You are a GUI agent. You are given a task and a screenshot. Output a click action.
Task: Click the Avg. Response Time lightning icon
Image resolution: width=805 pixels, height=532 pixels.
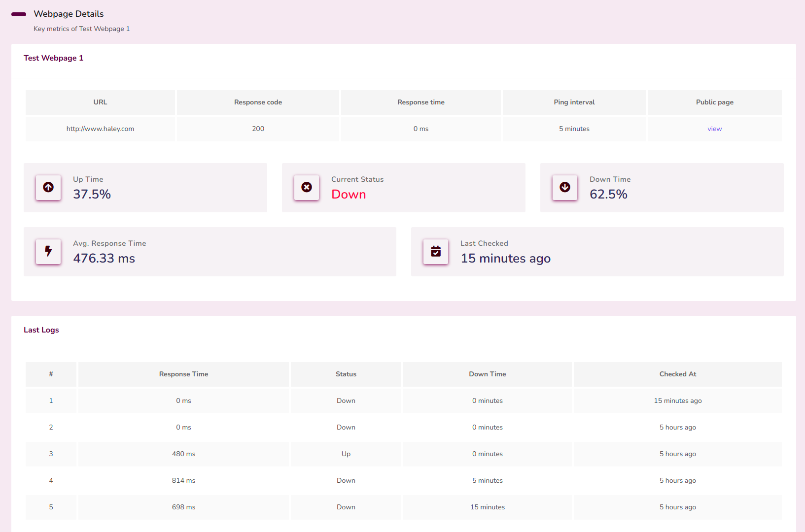click(x=48, y=251)
